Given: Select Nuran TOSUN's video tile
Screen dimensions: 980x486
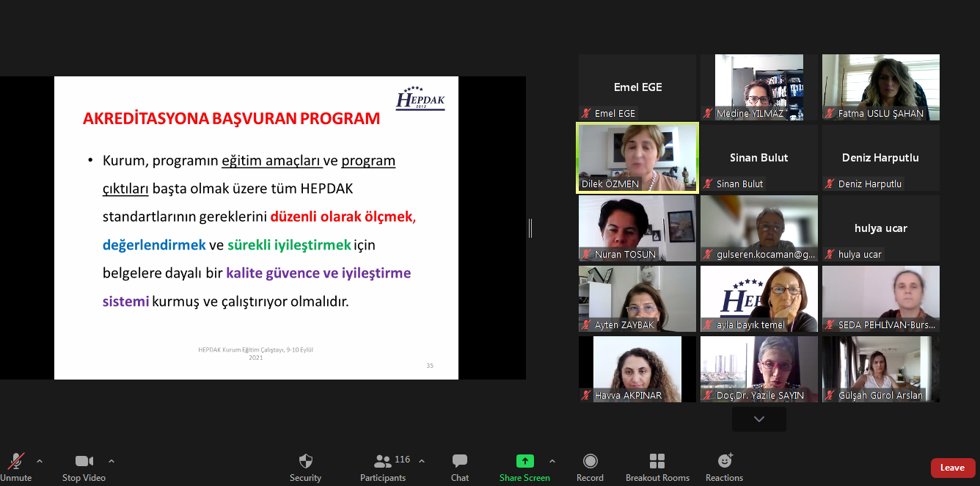Looking at the screenshot, I should (x=637, y=226).
